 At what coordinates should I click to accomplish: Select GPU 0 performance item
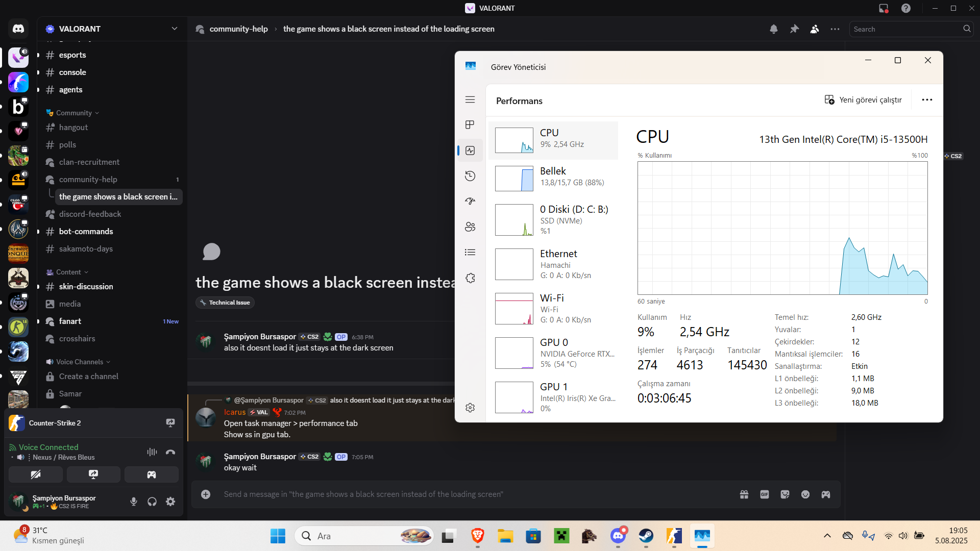pos(553,353)
